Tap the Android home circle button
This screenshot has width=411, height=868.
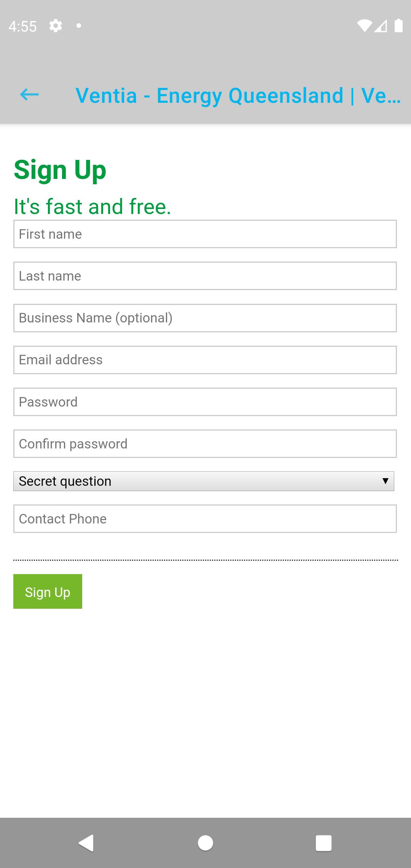pyautogui.click(x=205, y=843)
